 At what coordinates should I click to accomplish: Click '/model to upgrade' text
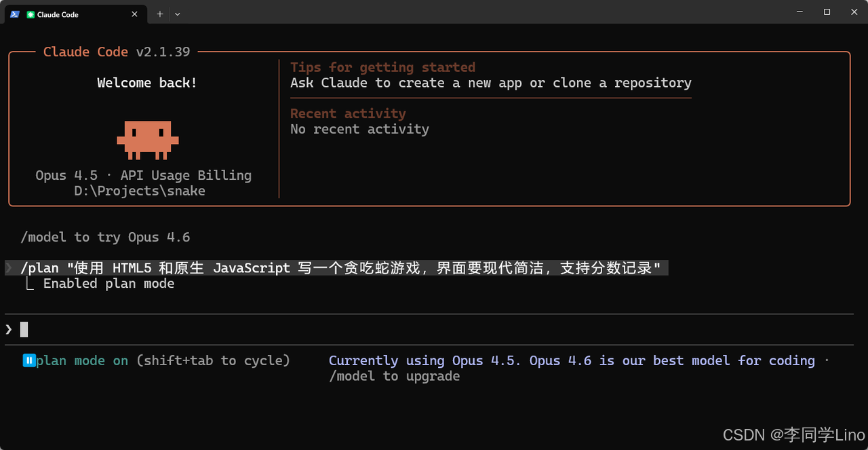pyautogui.click(x=395, y=376)
